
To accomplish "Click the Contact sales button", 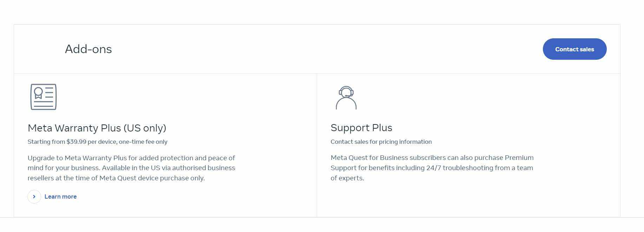I will [574, 49].
